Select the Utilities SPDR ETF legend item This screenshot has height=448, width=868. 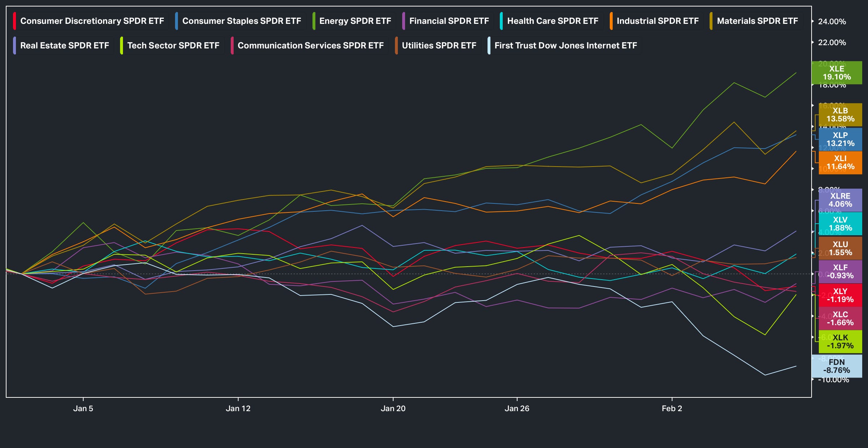[x=439, y=46]
